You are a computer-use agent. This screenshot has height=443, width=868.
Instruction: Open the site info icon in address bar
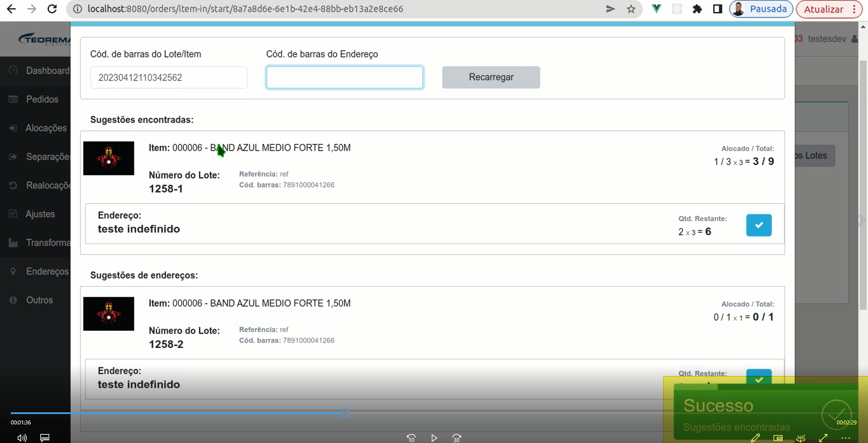tap(78, 9)
